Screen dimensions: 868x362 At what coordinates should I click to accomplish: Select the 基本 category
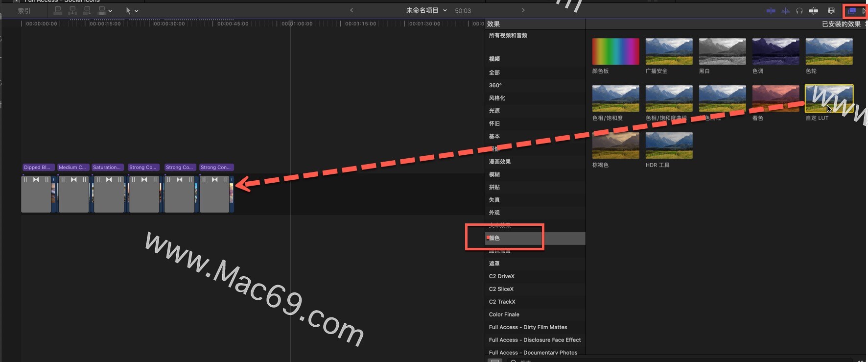tap(535, 136)
